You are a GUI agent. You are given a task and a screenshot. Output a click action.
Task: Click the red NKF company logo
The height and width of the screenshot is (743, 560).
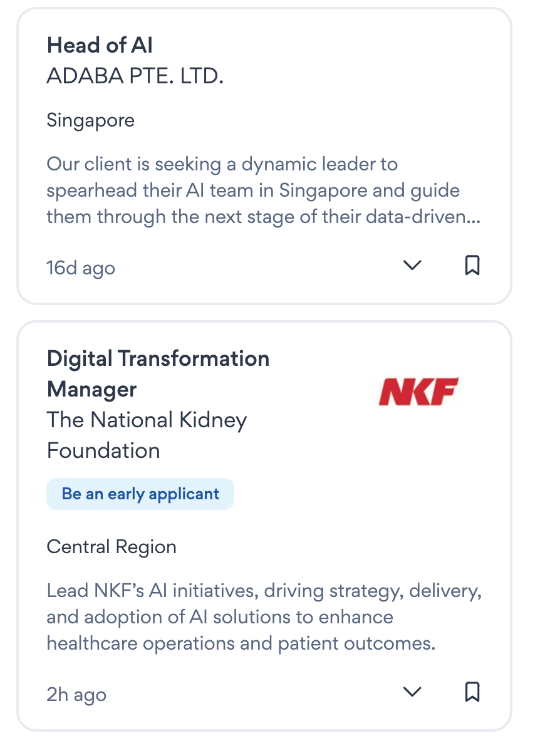click(418, 391)
